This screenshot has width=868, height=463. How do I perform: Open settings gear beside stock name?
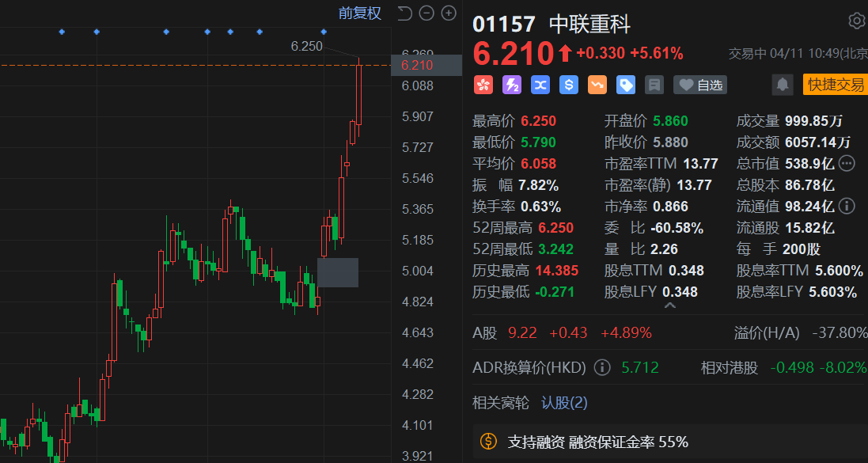click(856, 21)
